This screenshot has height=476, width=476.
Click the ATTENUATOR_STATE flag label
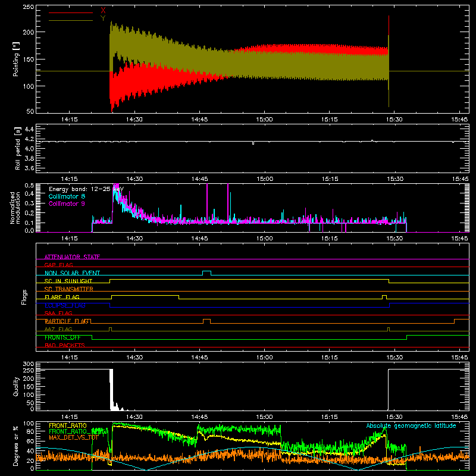pos(72,257)
